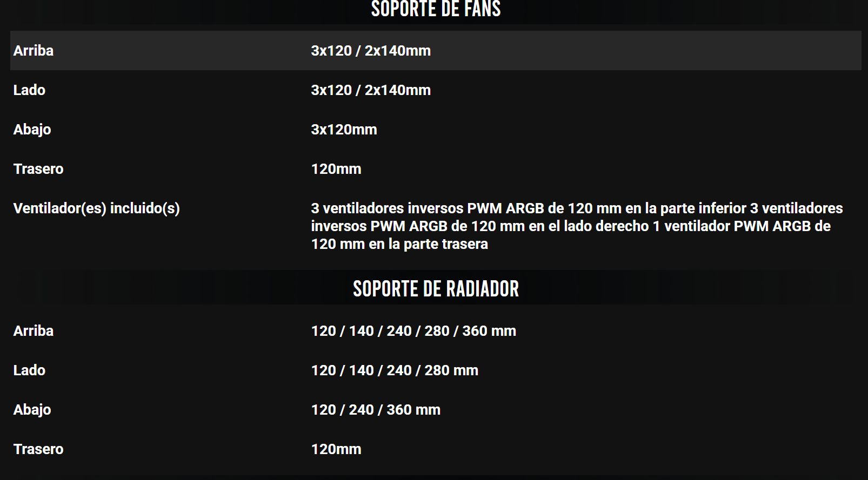Click the SOPORTE DE FANS section heading
This screenshot has height=480, width=868.
(436, 9)
